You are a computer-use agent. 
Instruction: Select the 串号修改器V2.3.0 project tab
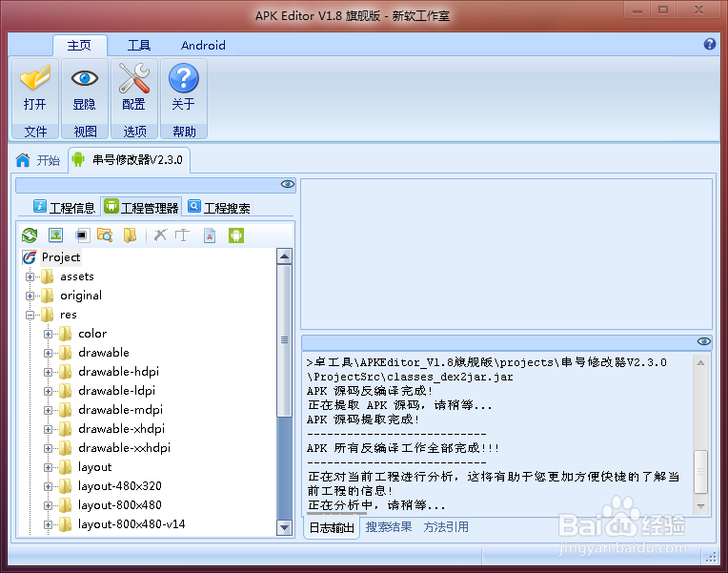[x=129, y=160]
